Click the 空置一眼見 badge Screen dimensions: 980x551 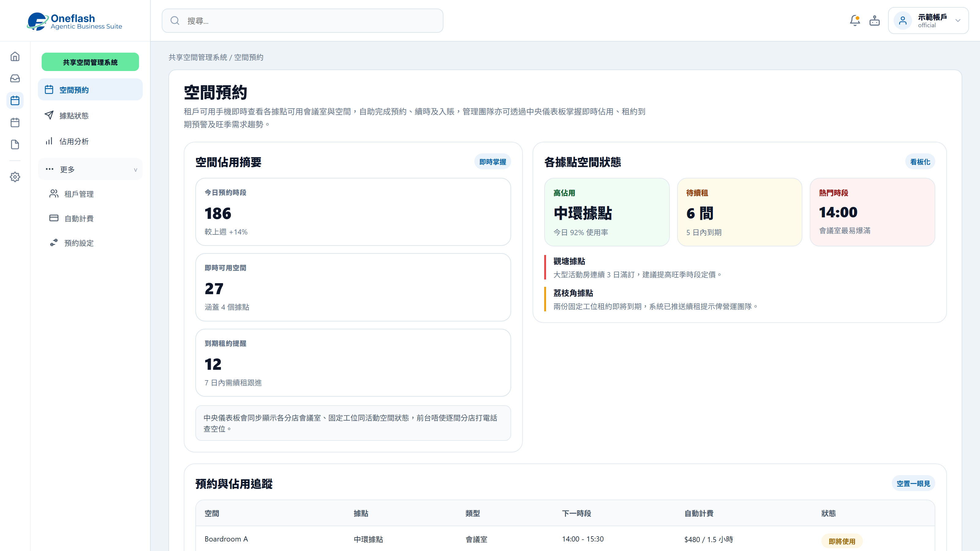pos(913,484)
